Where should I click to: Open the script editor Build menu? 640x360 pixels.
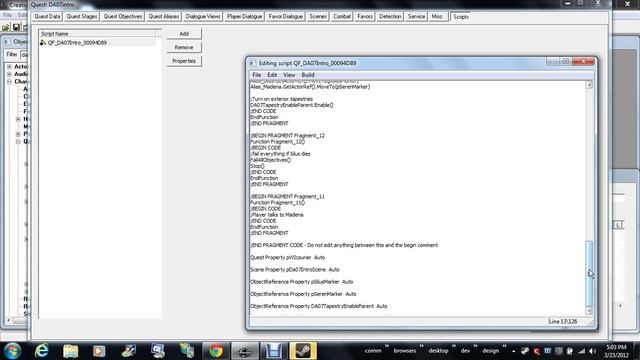point(308,75)
